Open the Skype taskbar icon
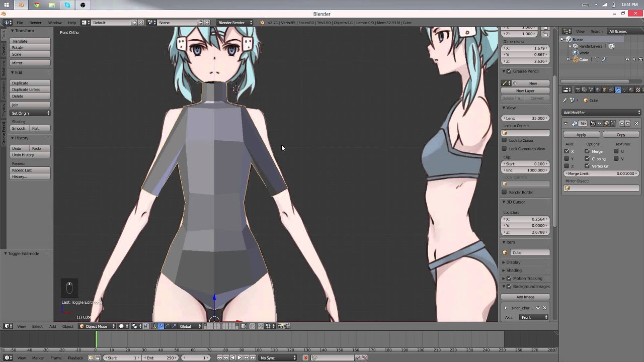644x362 pixels. 67,5
